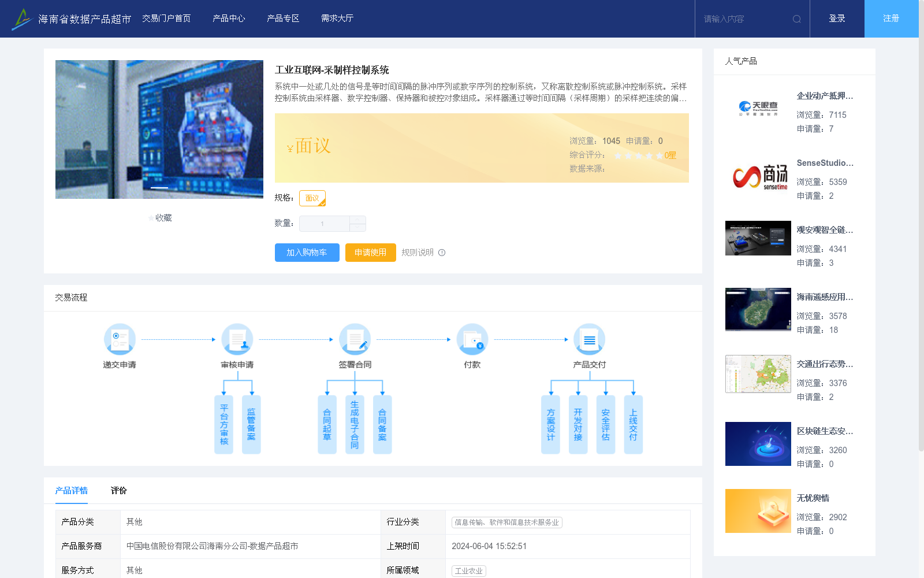Click the 上线交付 sub-step box
This screenshot has width=924, height=578.
pos(634,425)
